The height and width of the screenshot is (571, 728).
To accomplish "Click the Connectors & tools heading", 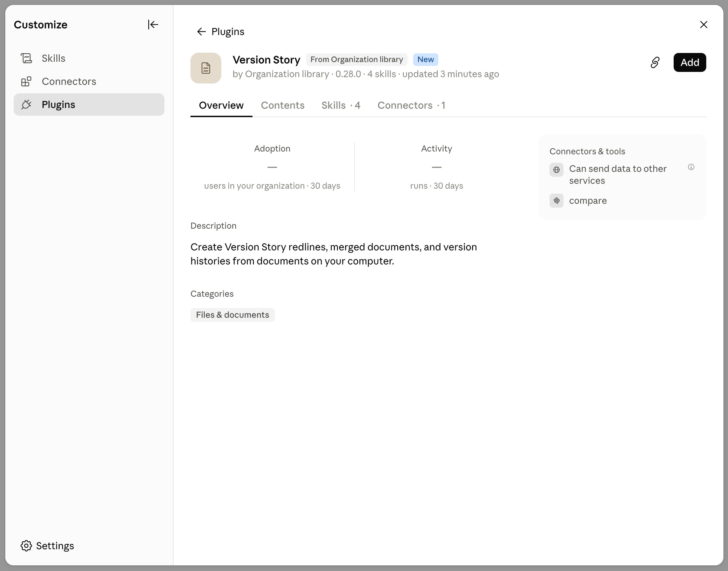I will coord(587,151).
